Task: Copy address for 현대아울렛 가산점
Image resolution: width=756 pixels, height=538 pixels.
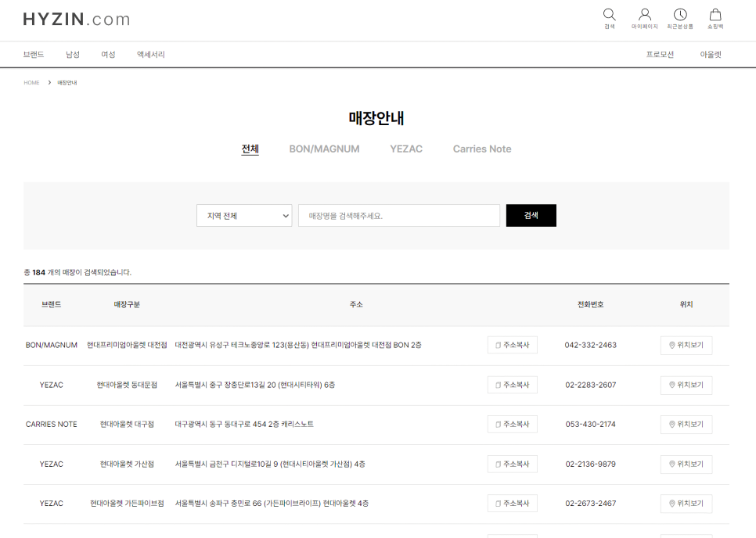Action: (x=512, y=464)
